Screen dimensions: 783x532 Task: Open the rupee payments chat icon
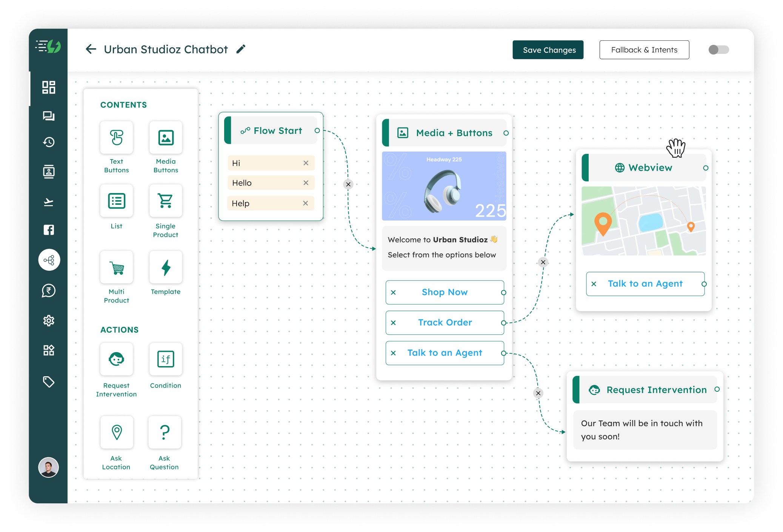pyautogui.click(x=49, y=290)
